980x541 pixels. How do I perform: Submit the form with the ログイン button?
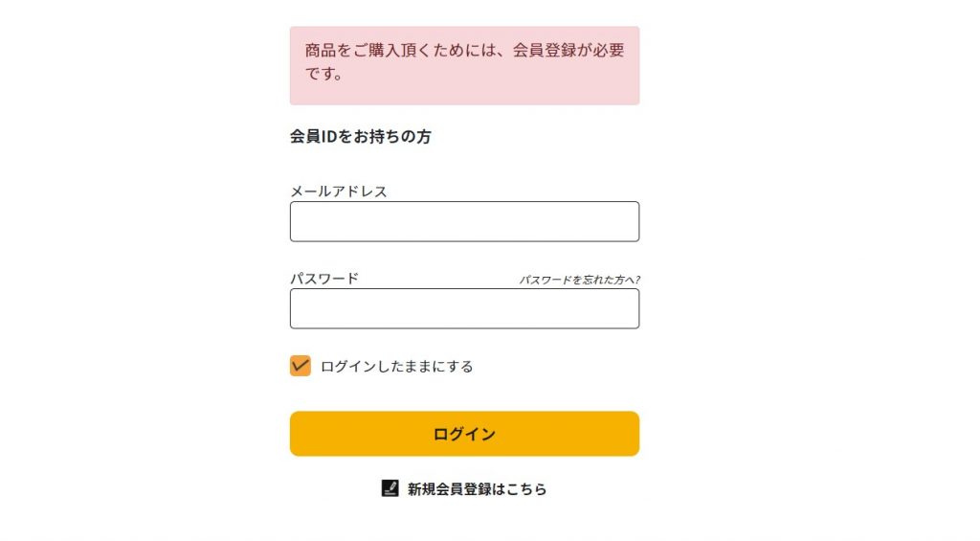click(x=464, y=434)
